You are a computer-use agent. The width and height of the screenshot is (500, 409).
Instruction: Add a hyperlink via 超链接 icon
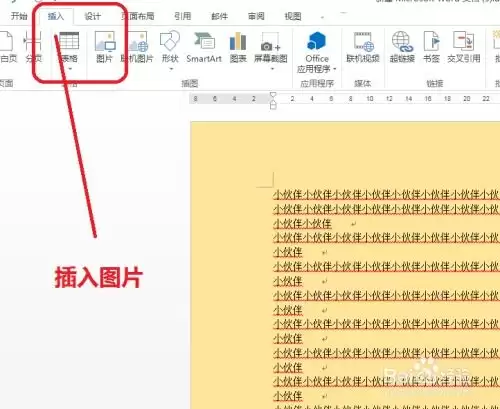(x=402, y=47)
